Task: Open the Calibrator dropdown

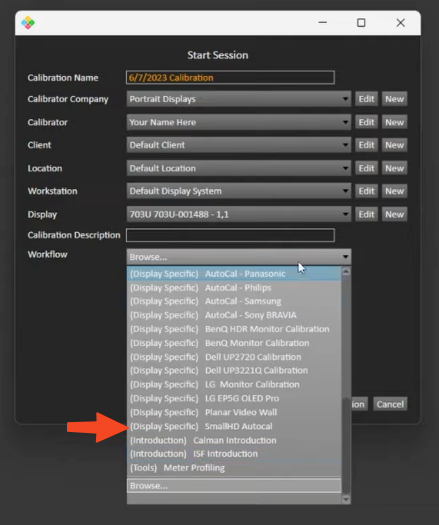Action: coord(239,122)
